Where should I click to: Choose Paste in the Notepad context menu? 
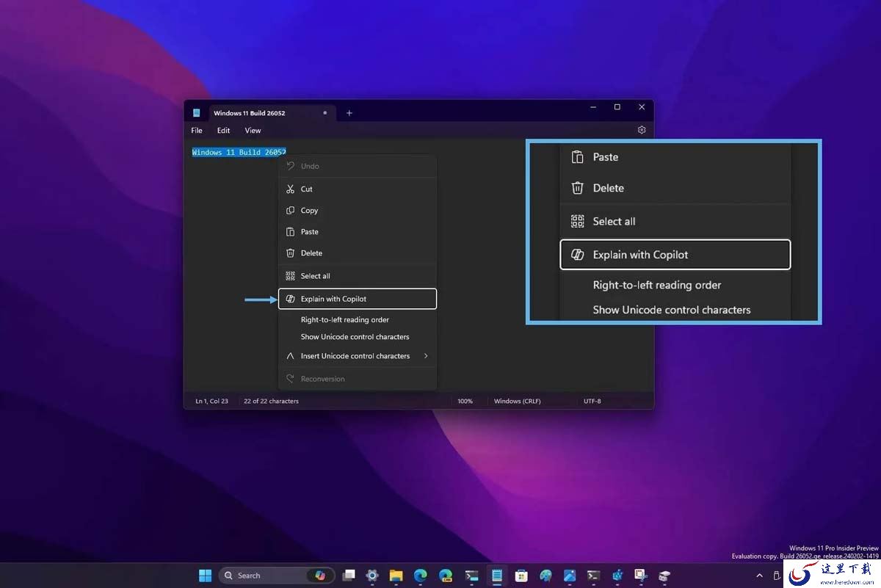coord(358,232)
